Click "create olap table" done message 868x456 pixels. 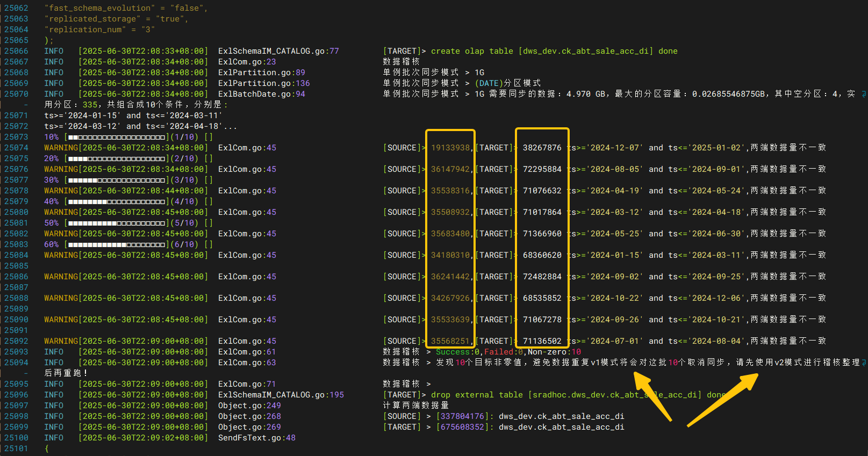point(554,51)
